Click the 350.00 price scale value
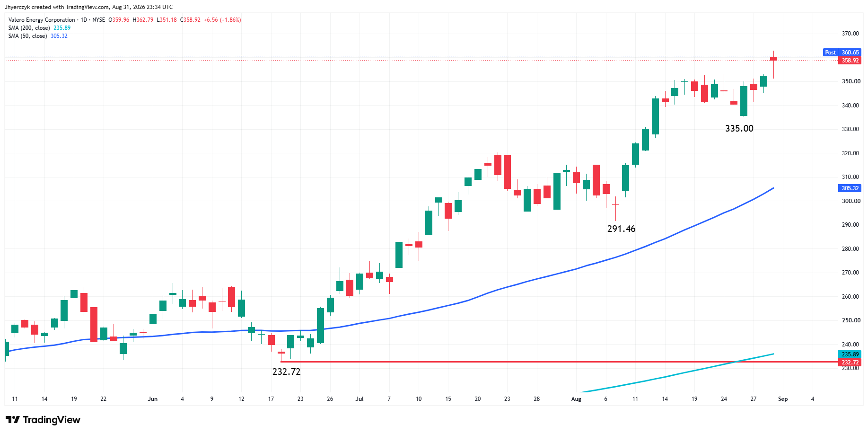This screenshot has width=868, height=434. 850,81
